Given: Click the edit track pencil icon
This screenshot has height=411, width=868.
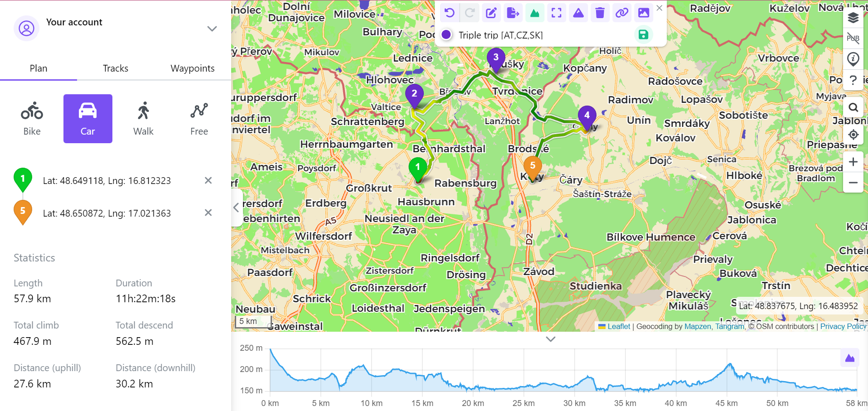Looking at the screenshot, I should pyautogui.click(x=491, y=13).
